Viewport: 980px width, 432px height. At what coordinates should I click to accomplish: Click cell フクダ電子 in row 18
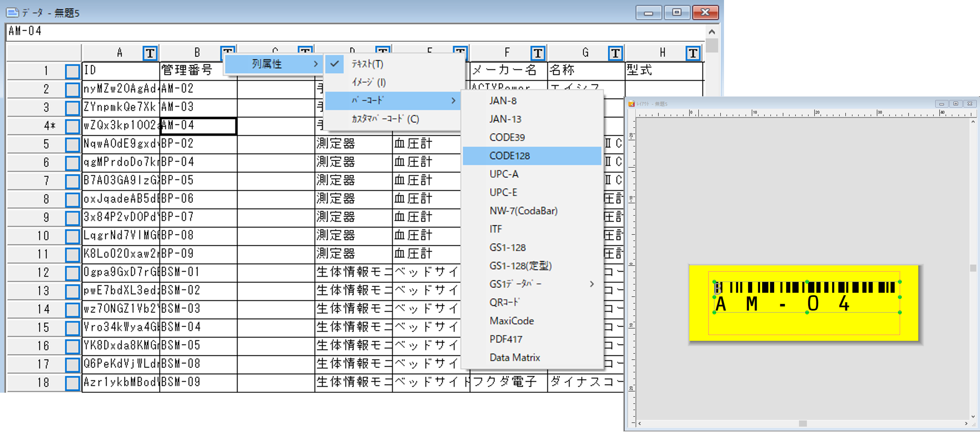tap(509, 382)
